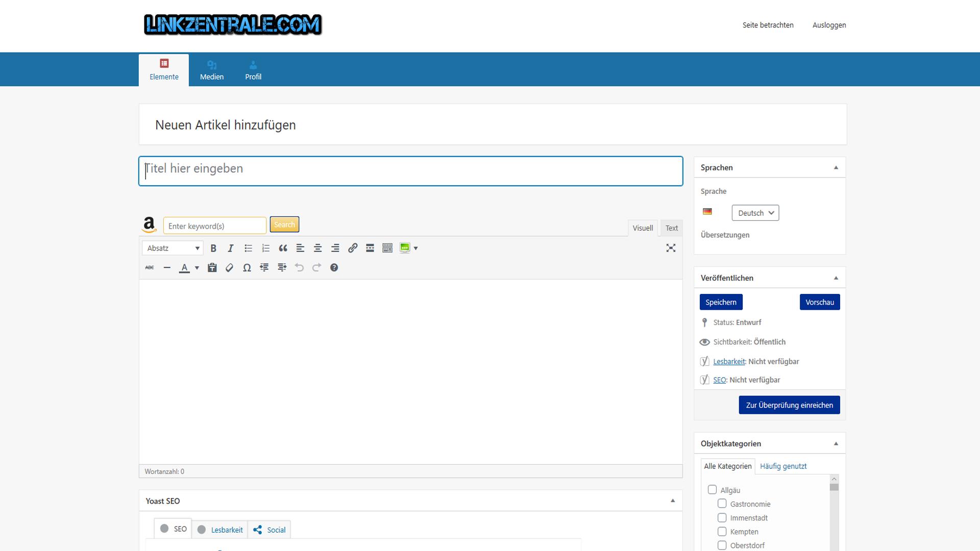Open the SEO link in publish box
This screenshot has width=980, height=551.
[719, 380]
